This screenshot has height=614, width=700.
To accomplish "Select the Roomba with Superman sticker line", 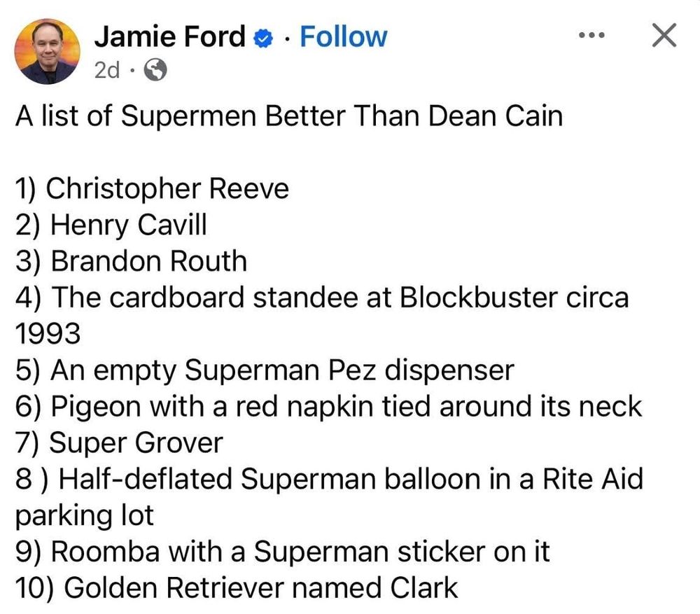I will click(x=282, y=552).
